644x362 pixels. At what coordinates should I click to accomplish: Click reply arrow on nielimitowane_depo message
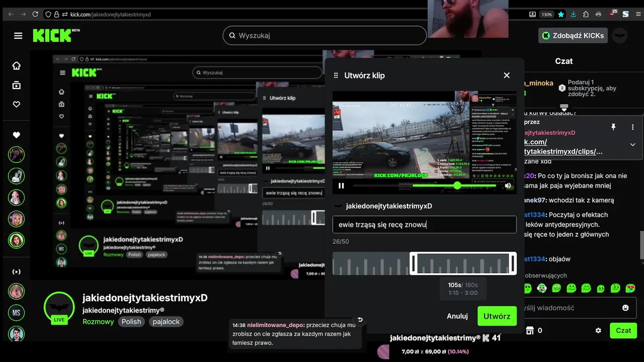[360, 320]
